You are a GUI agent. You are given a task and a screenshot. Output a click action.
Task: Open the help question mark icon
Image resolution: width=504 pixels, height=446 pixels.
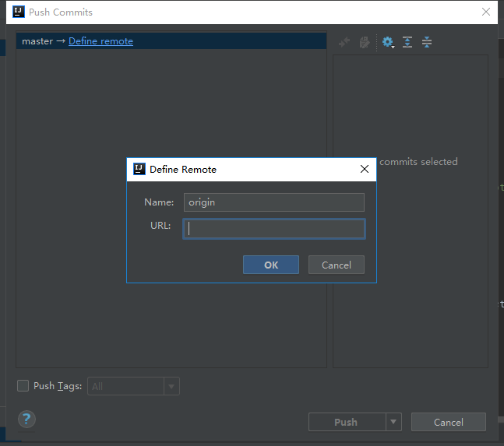click(26, 419)
